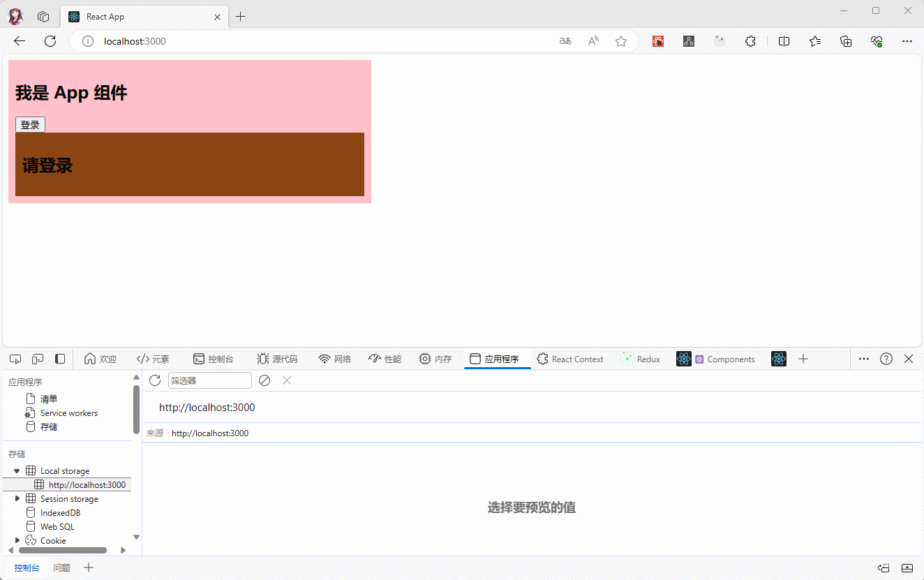Add page to favorites star icon
Image resolution: width=924 pixels, height=580 pixels.
tap(621, 41)
